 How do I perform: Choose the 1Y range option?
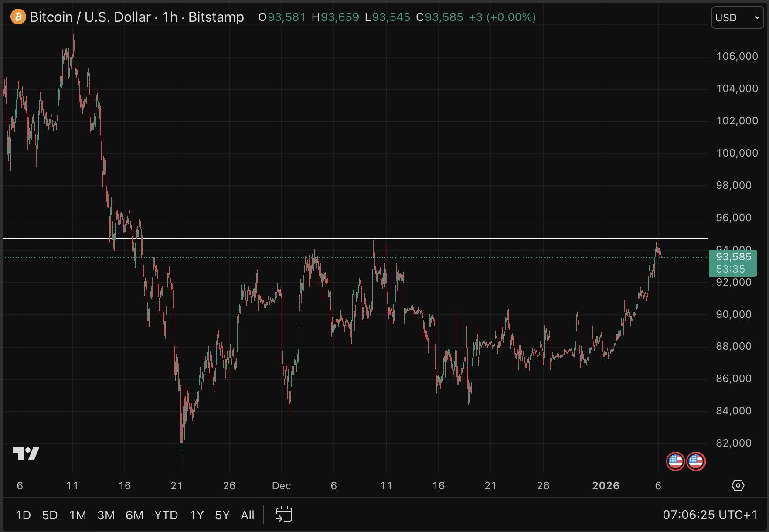point(197,515)
